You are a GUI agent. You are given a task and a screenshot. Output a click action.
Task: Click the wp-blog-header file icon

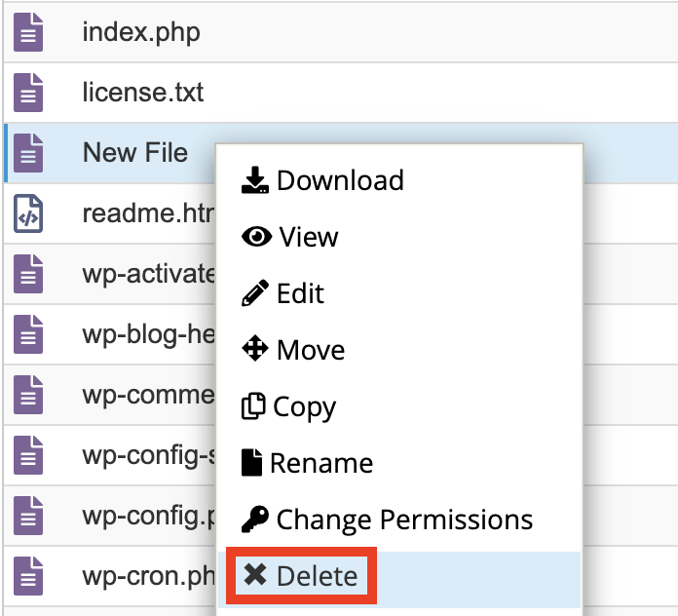pos(28,334)
